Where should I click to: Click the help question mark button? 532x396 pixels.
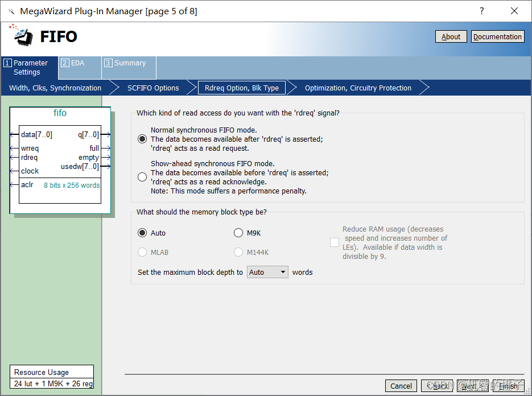tap(482, 11)
